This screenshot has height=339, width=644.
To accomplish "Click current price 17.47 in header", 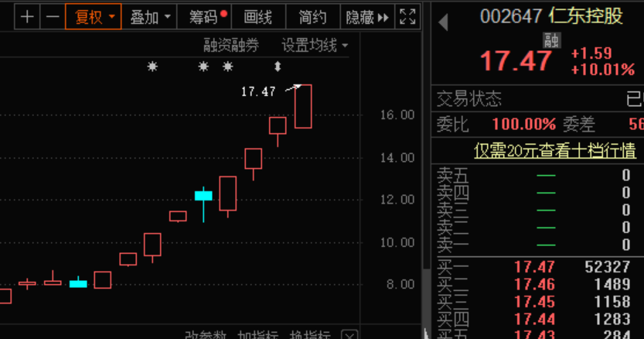I will (516, 61).
